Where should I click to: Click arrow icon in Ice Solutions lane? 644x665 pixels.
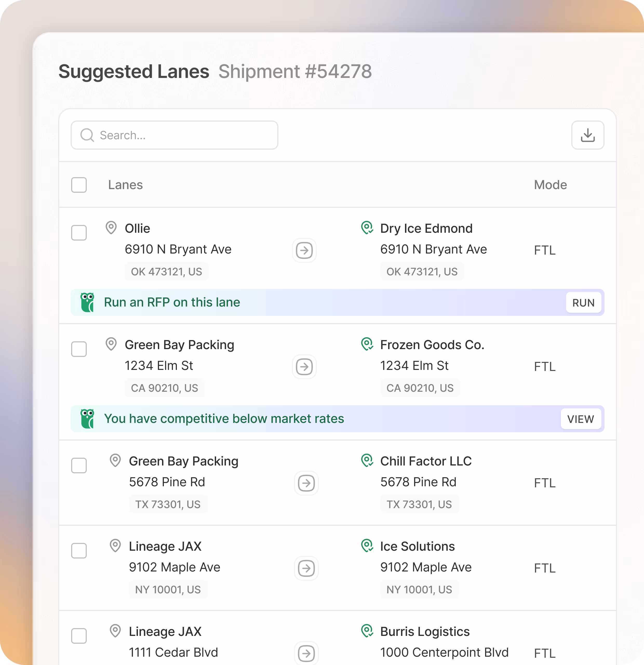click(306, 568)
